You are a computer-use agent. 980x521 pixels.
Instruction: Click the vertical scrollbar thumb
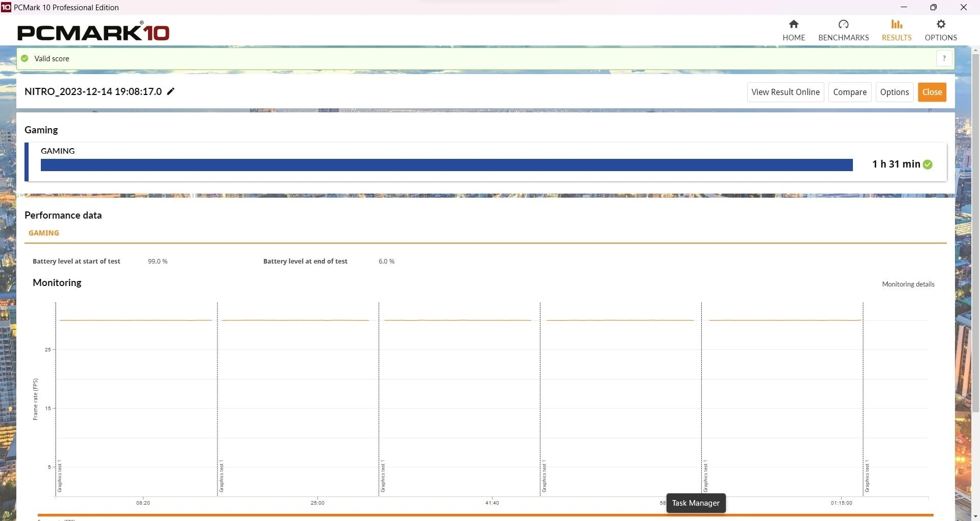(975, 232)
